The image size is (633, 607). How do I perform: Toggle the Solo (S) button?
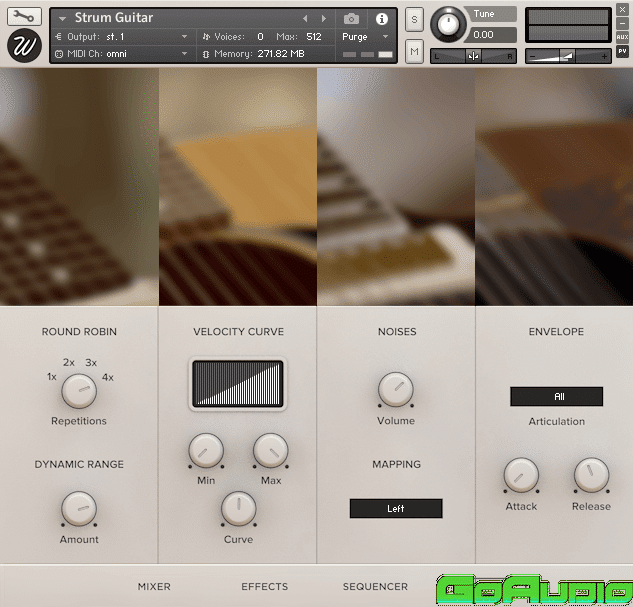point(414,20)
